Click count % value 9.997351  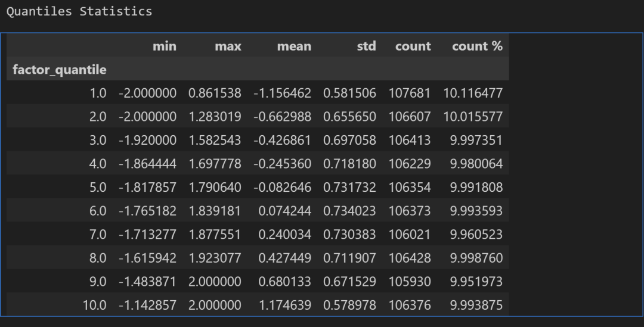476,141
